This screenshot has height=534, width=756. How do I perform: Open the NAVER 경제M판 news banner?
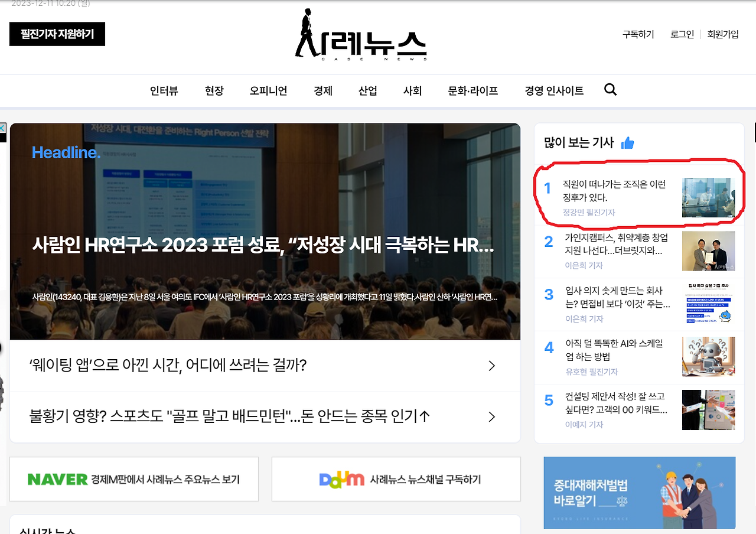(133, 479)
